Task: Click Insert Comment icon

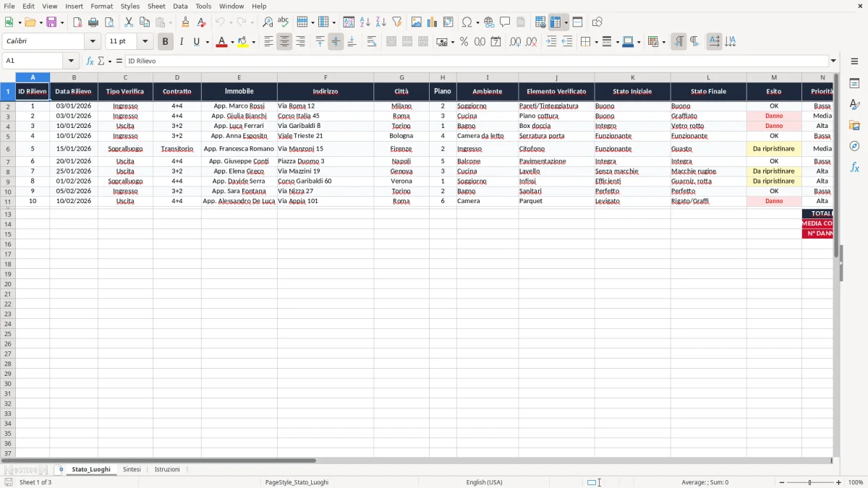Action: coord(505,22)
